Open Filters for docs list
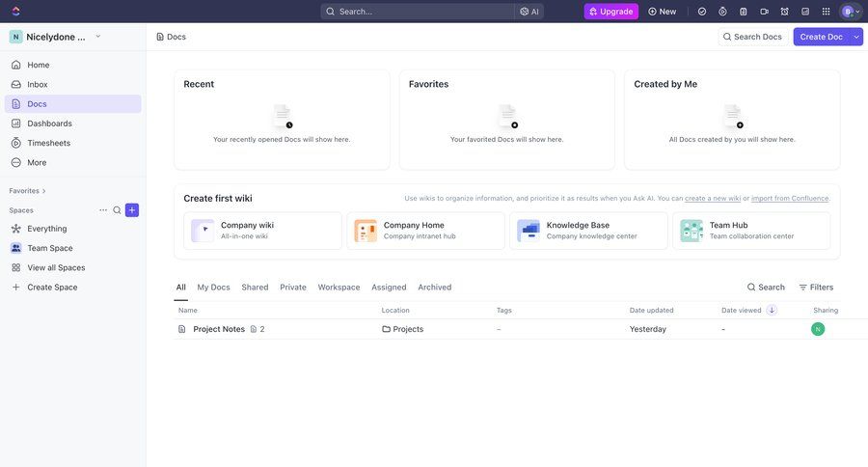 click(x=816, y=287)
